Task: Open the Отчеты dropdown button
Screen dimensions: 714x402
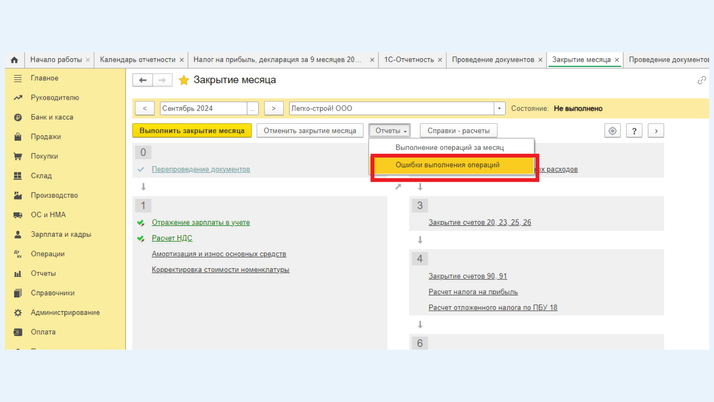Action: [390, 131]
